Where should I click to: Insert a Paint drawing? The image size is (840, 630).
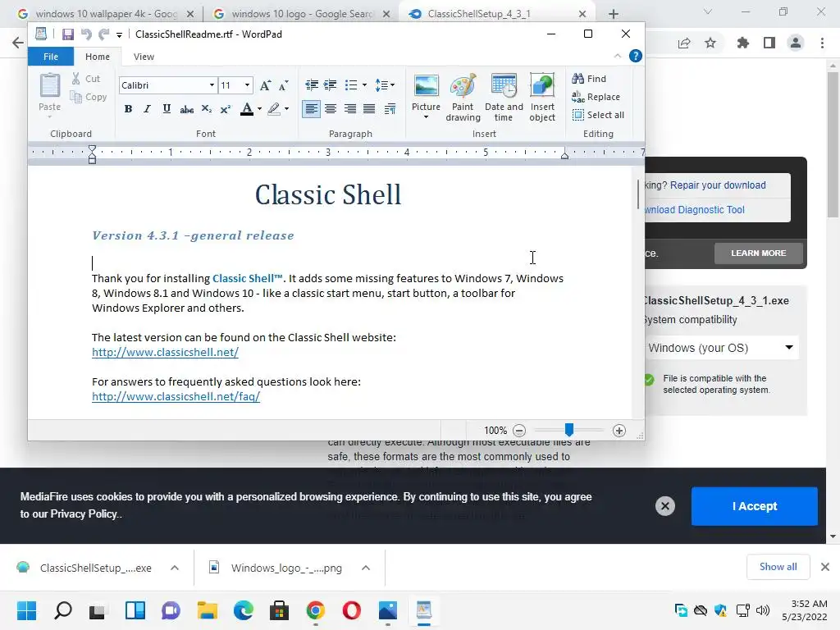pos(463,98)
